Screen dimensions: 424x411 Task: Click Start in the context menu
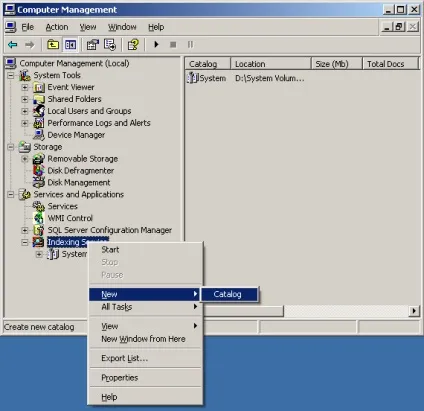coord(110,250)
